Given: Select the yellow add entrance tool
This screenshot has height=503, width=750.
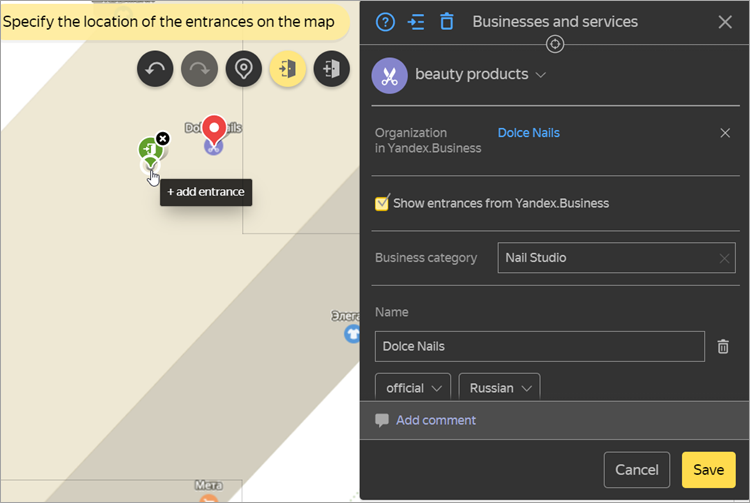Looking at the screenshot, I should [x=288, y=69].
